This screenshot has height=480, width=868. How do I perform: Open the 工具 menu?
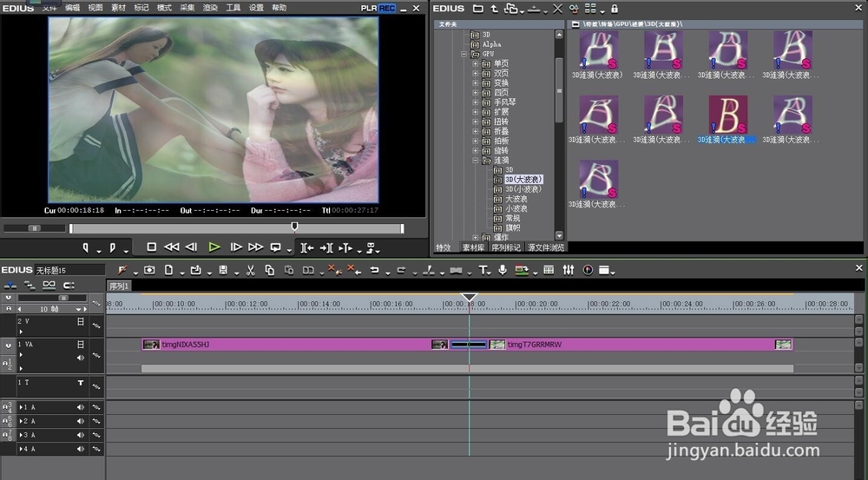pos(233,8)
